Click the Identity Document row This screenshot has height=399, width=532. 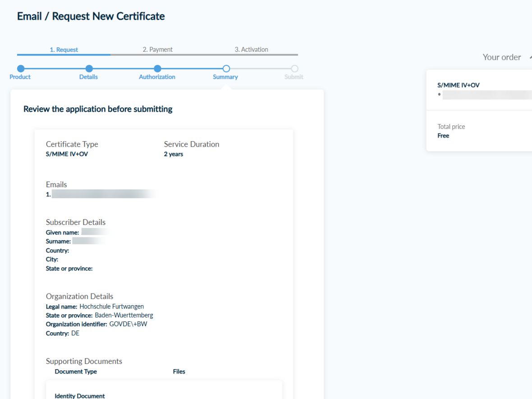pos(80,396)
